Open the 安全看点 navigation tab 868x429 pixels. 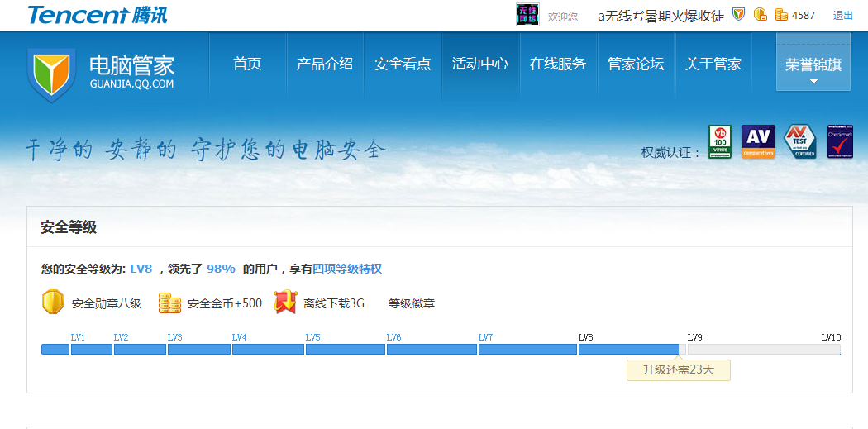click(x=403, y=64)
